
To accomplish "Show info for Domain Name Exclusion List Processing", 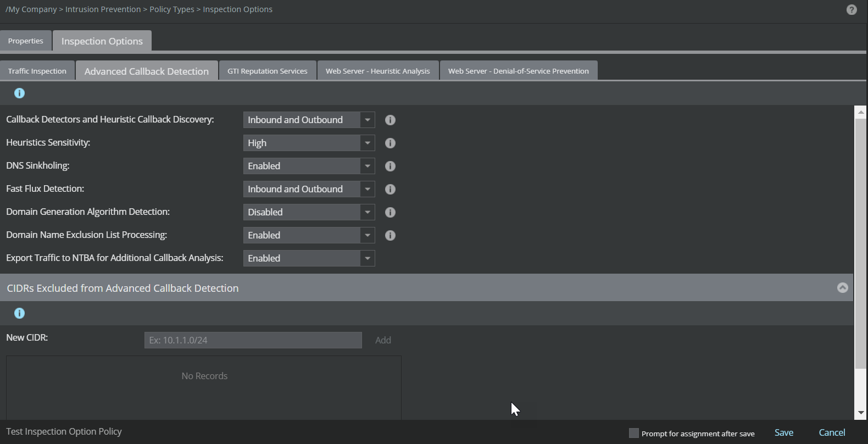I will (x=390, y=235).
